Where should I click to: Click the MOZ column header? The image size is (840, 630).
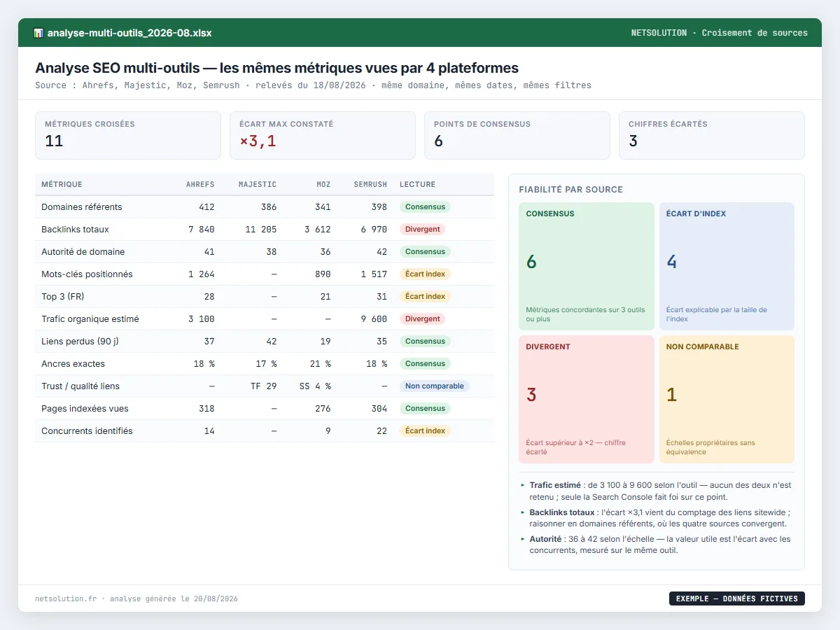[323, 185]
